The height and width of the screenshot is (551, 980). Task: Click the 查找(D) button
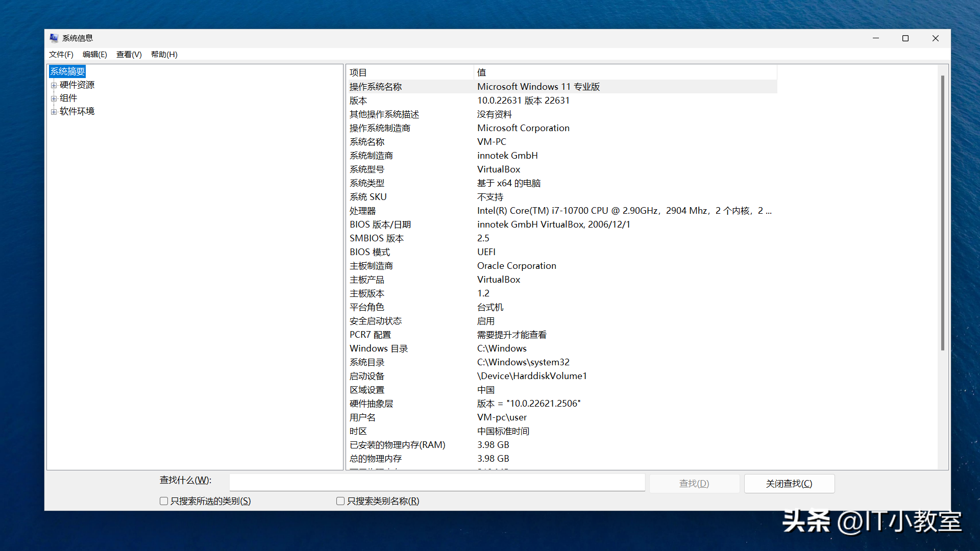tap(694, 484)
